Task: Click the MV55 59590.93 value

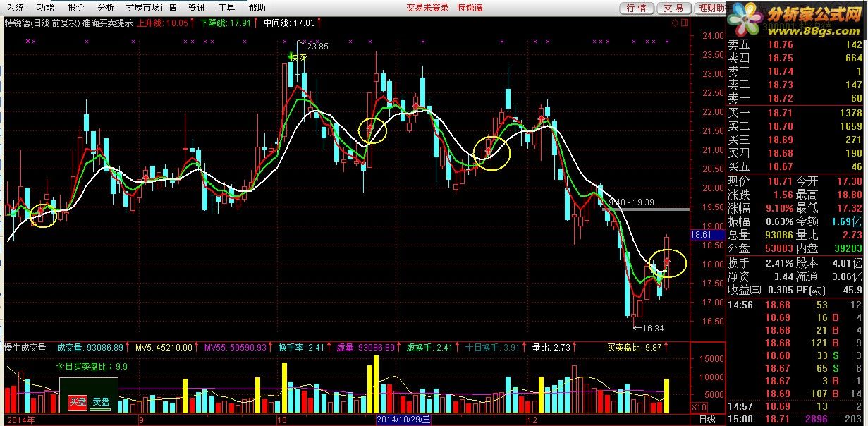Action: (x=238, y=347)
